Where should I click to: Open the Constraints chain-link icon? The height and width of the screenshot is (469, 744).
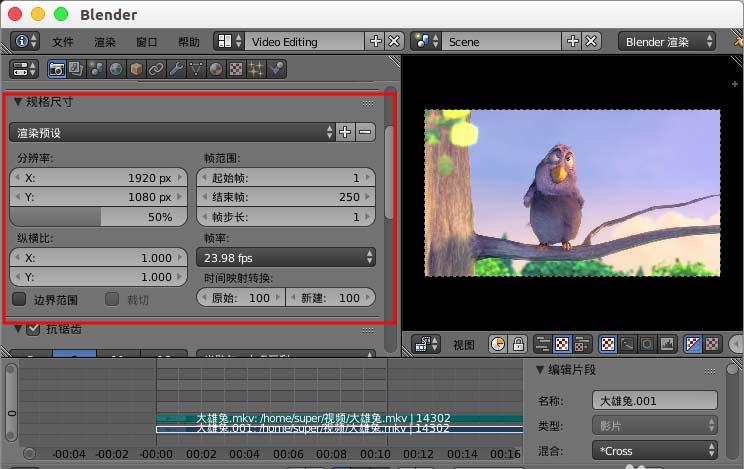[156, 69]
